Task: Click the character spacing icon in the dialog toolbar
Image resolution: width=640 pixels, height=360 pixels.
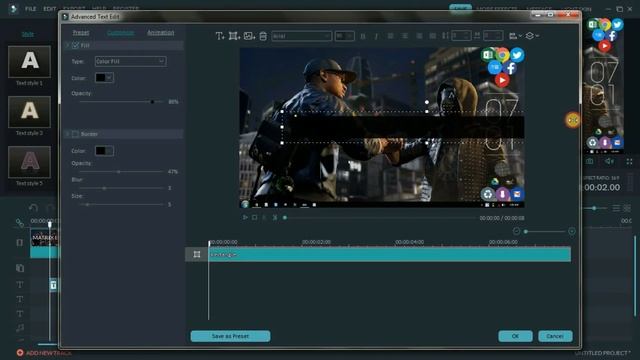Action: (477, 36)
